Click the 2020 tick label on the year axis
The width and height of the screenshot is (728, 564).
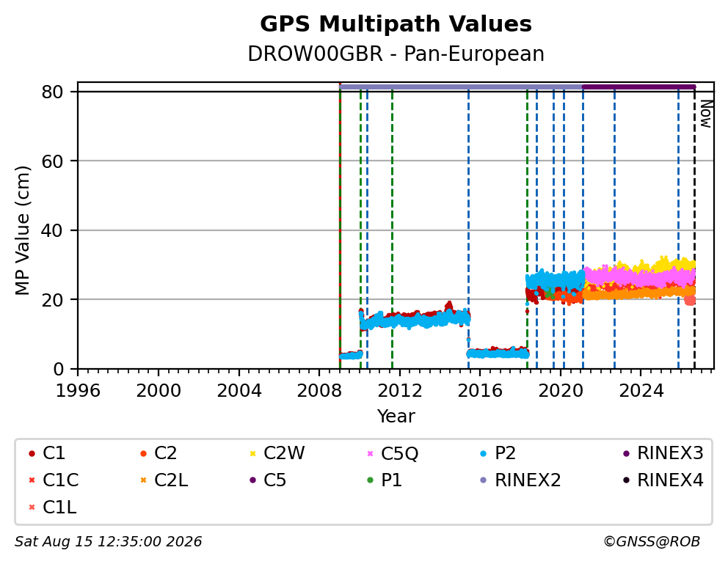tap(561, 391)
